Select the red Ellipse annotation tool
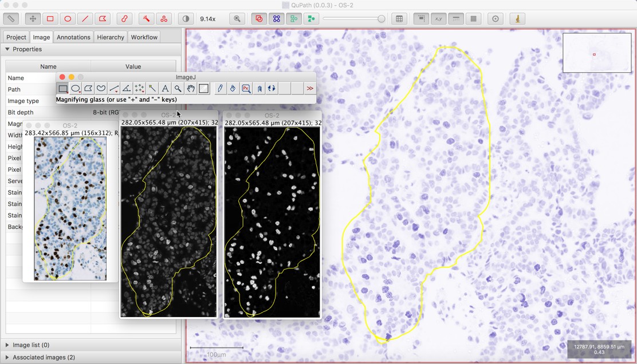Viewport: 637px width, 364px height. 68,19
